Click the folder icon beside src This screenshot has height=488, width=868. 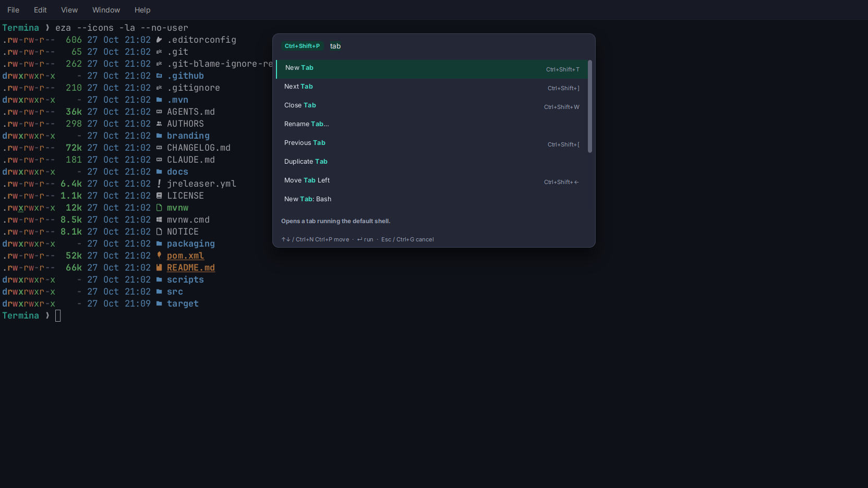pos(159,291)
